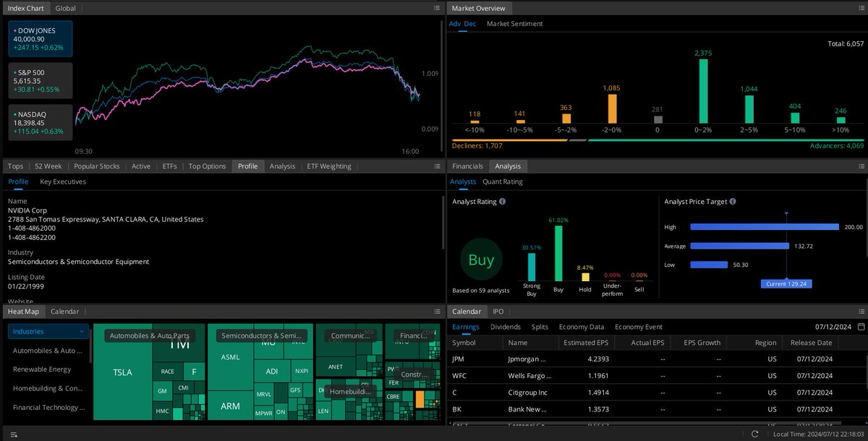Select Renewable Energy industry in list
Image resolution: width=868 pixels, height=441 pixels.
tap(42, 369)
